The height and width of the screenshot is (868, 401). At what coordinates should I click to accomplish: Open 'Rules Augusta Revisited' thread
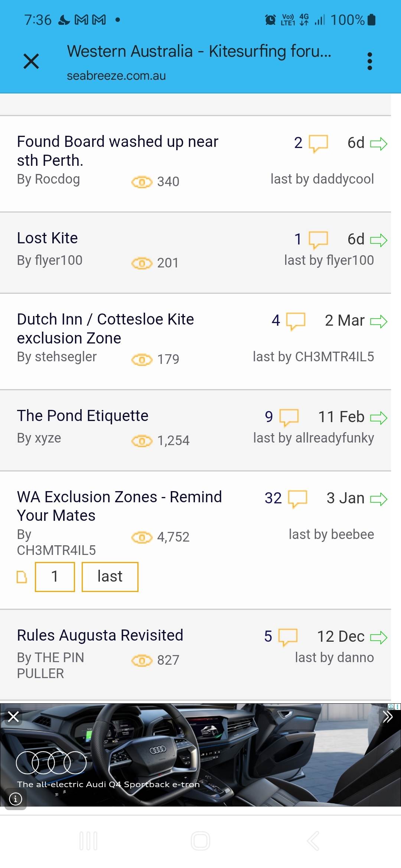coord(100,635)
